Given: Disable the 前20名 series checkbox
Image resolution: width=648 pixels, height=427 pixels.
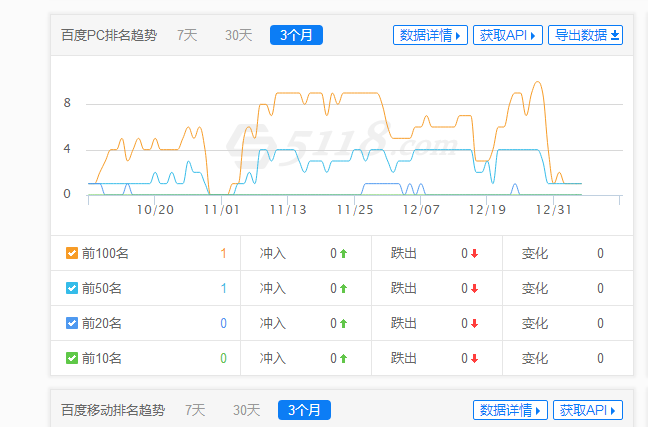Looking at the screenshot, I should 72,323.
